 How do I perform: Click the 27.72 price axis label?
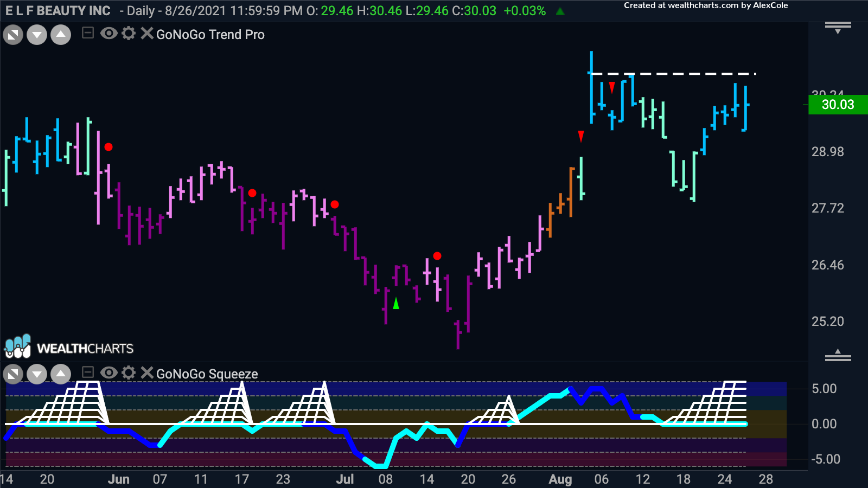point(828,208)
